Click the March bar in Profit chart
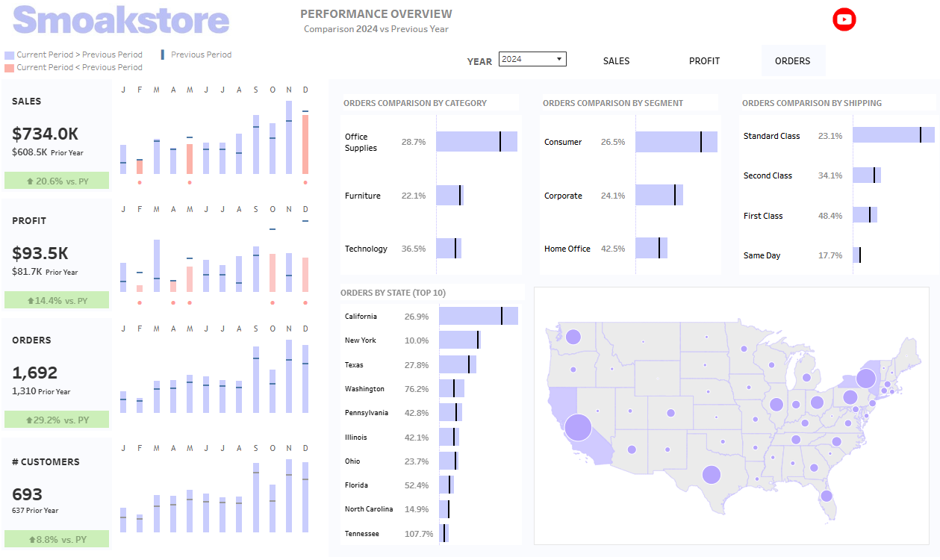The height and width of the screenshot is (560, 940). [157, 266]
